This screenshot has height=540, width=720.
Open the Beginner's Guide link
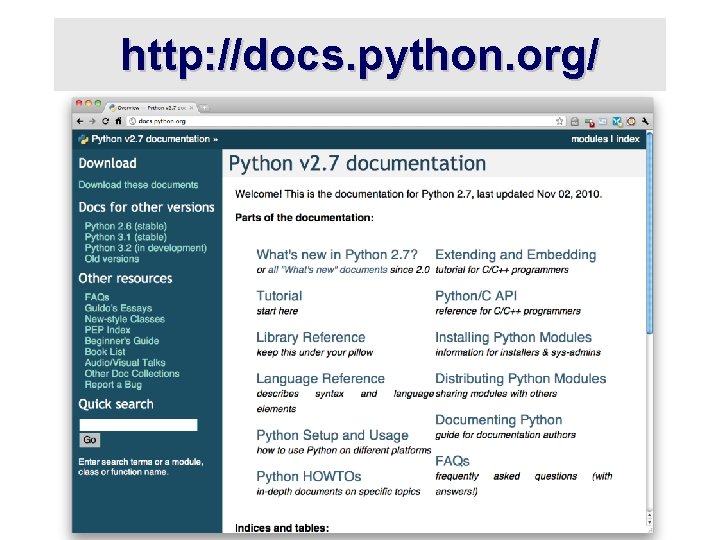(x=122, y=341)
